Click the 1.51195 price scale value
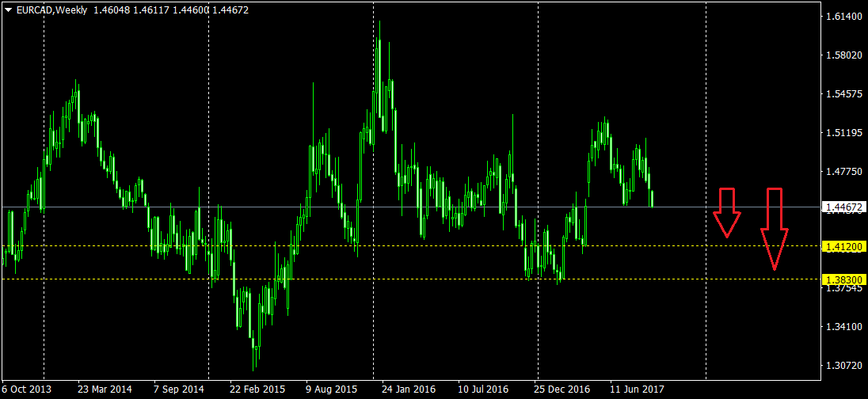The width and height of the screenshot is (868, 399). (843, 133)
